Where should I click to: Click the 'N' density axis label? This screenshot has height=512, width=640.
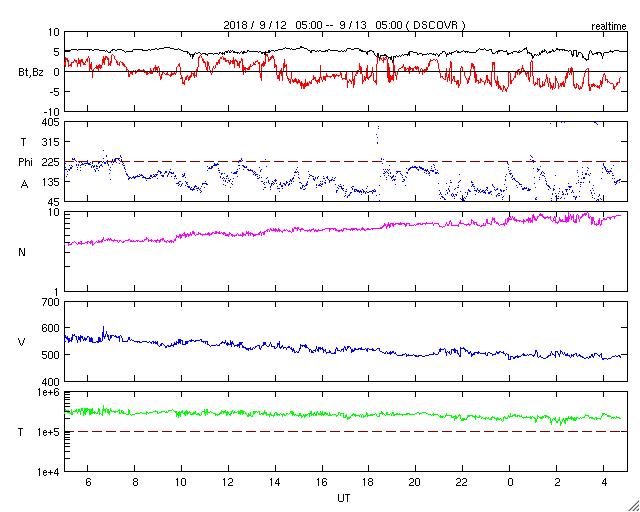[22, 252]
